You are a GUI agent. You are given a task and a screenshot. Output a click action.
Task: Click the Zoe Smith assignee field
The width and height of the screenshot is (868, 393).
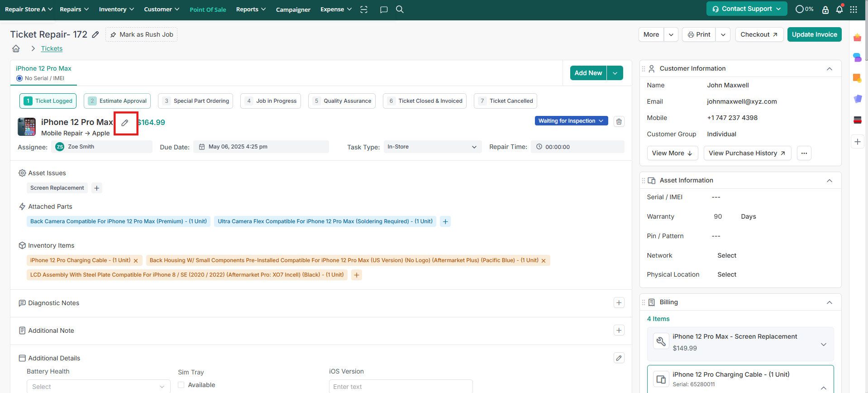[x=102, y=147]
